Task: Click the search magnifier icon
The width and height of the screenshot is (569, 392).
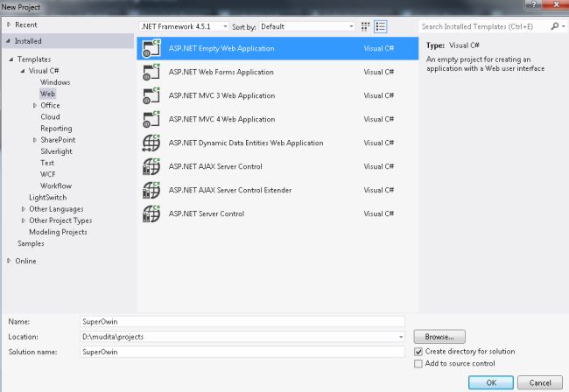Action: [x=554, y=26]
